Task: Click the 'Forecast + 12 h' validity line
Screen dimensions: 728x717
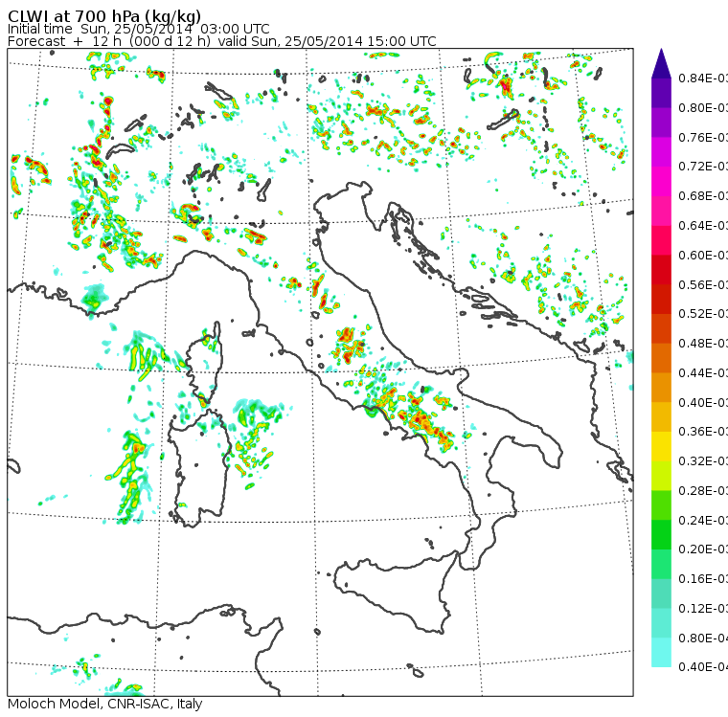Action: pyautogui.click(x=222, y=41)
